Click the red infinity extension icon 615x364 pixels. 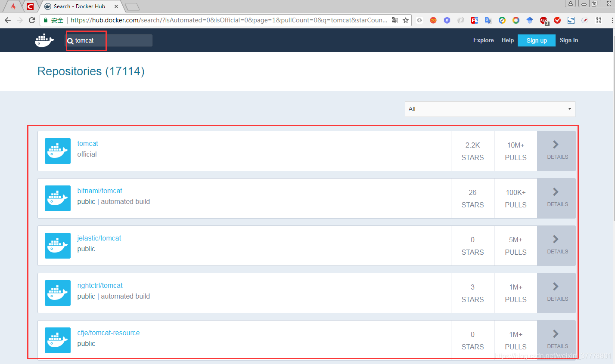tap(433, 20)
